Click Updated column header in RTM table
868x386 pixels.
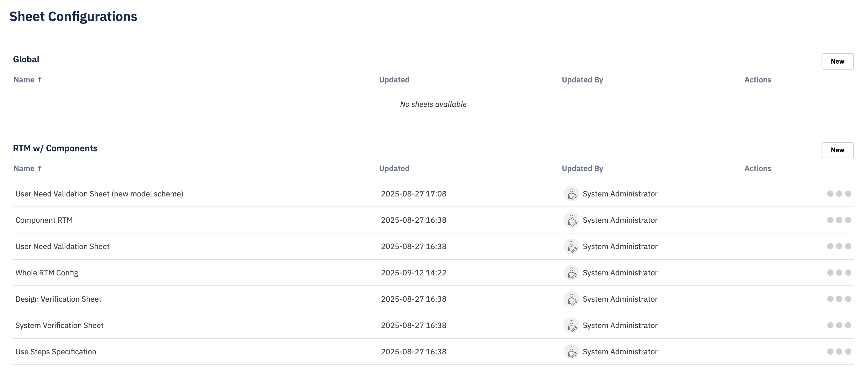(394, 168)
